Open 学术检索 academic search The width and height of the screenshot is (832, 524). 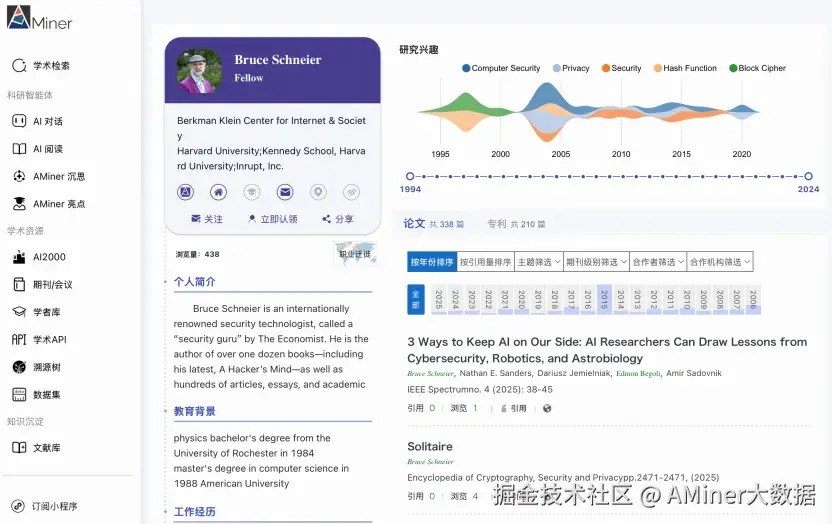click(x=41, y=66)
